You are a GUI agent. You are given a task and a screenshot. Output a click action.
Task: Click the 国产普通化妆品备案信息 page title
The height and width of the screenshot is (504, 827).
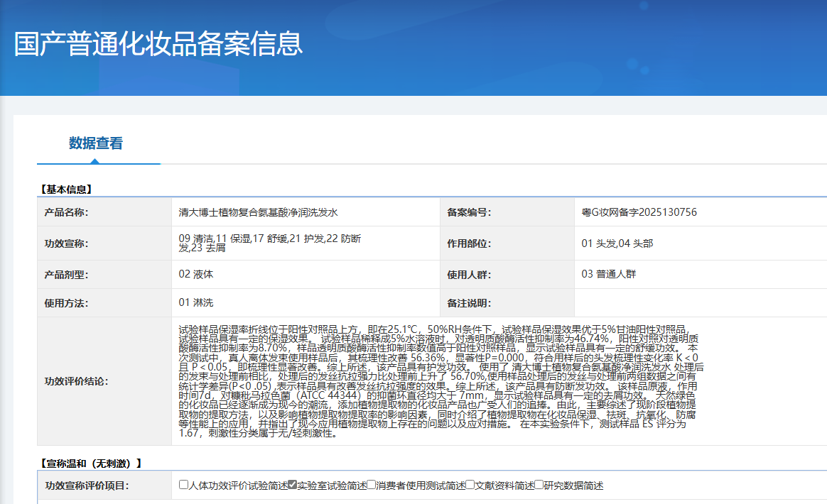(158, 44)
